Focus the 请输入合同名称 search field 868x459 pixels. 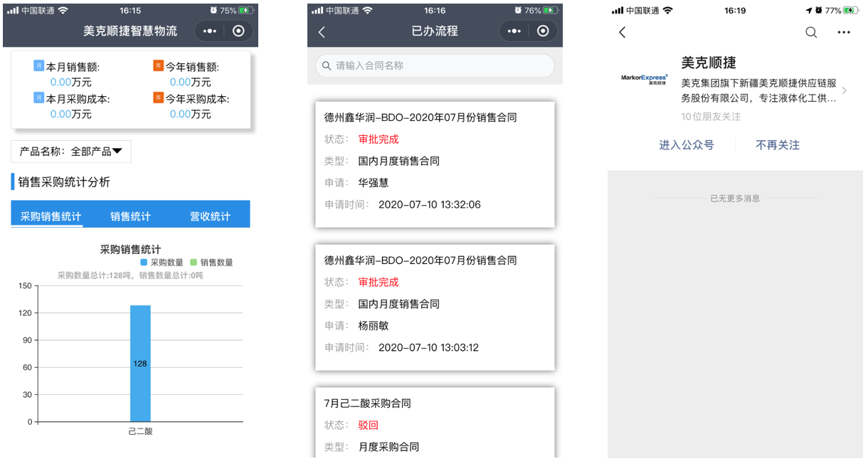pyautogui.click(x=435, y=65)
